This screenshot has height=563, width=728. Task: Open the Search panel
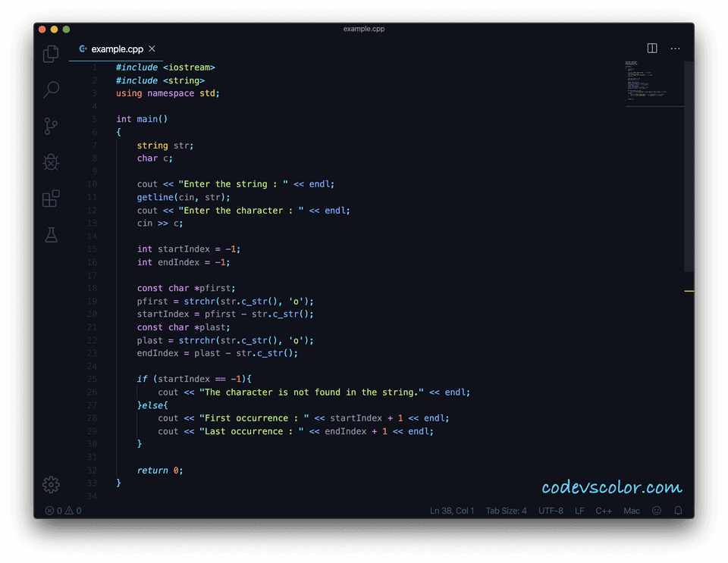click(50, 90)
